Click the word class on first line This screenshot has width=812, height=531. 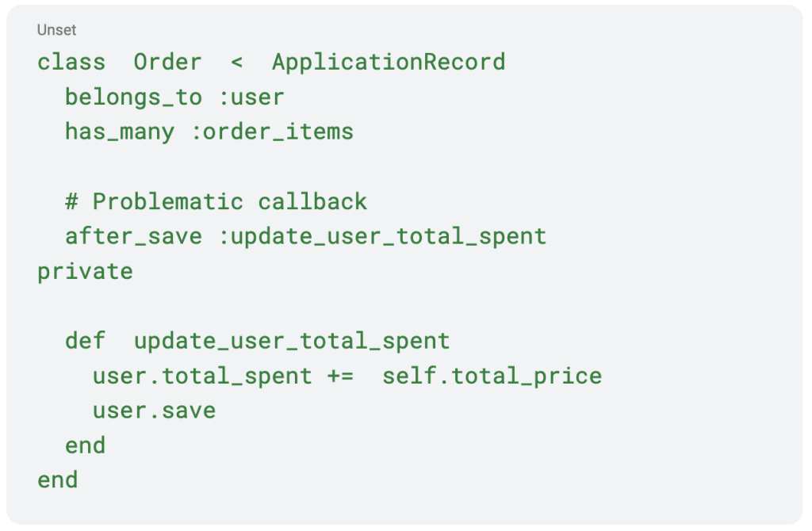pos(71,62)
